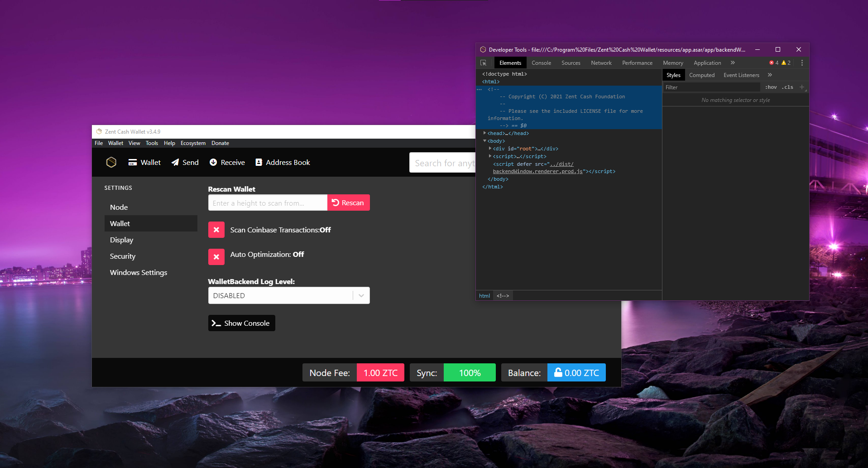Open the Donate menu
The width and height of the screenshot is (868, 468).
click(220, 143)
